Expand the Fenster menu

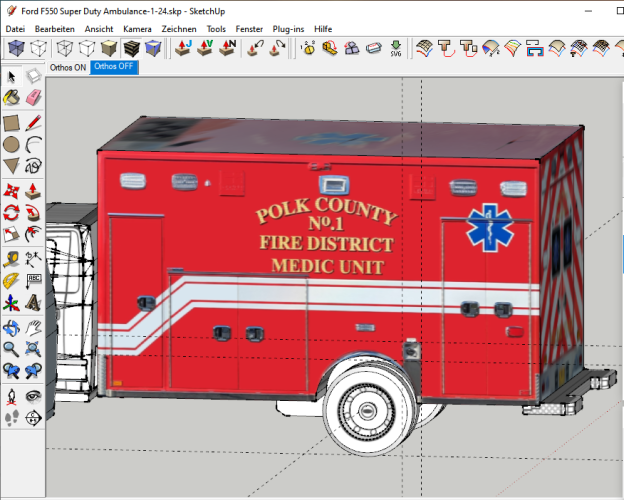coord(249,29)
